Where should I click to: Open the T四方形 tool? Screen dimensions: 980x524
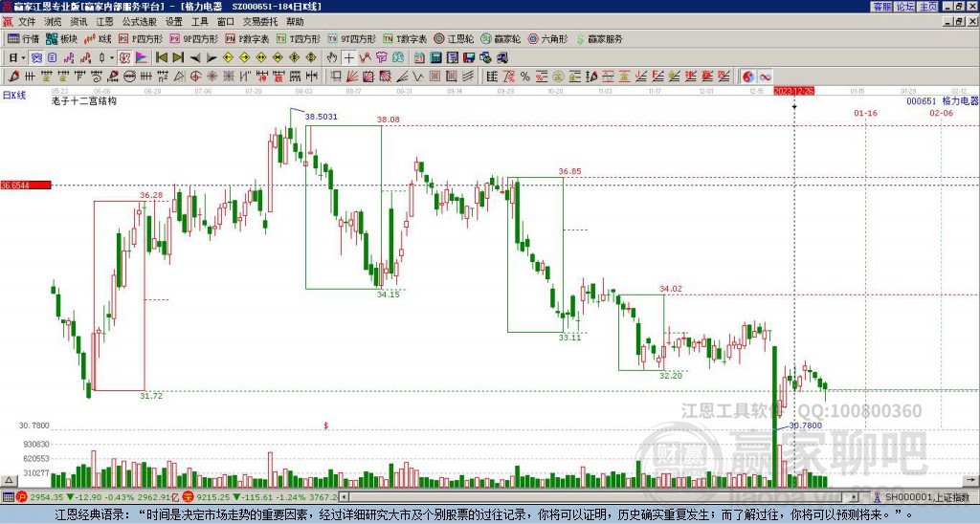click(299, 38)
